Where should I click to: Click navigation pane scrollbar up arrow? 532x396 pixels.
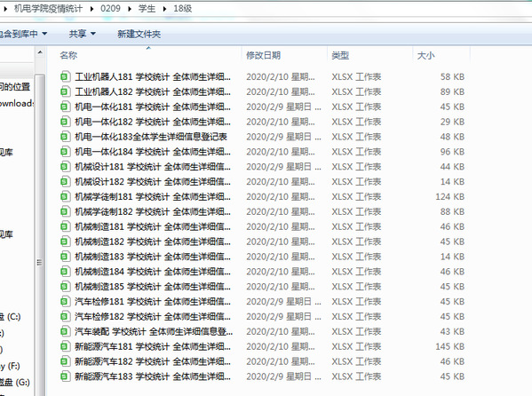(x=40, y=52)
